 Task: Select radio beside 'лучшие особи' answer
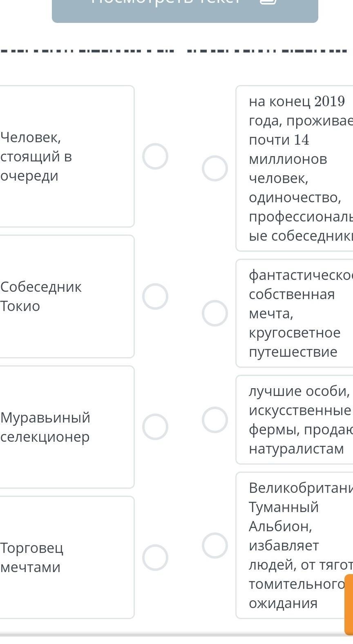pyautogui.click(x=215, y=420)
